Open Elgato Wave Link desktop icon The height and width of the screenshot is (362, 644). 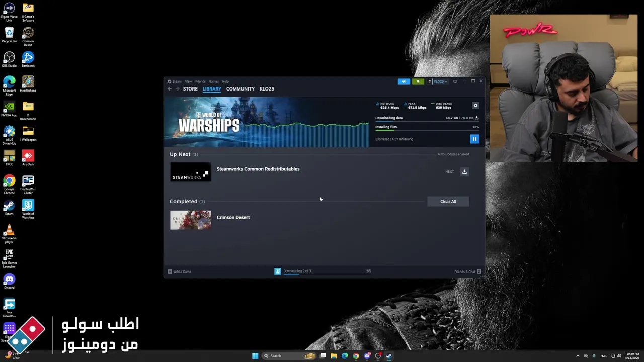[9, 13]
